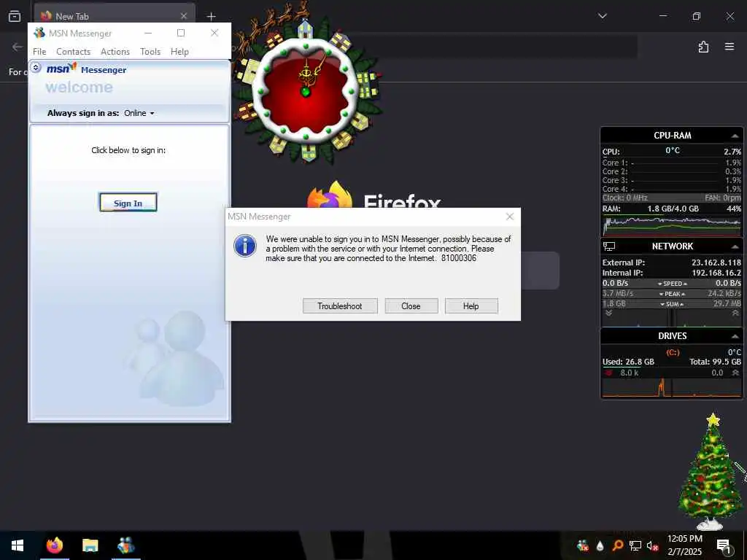The height and width of the screenshot is (560, 747).
Task: Click the taskbar clock showing 12:05 PM
Action: tap(684, 545)
